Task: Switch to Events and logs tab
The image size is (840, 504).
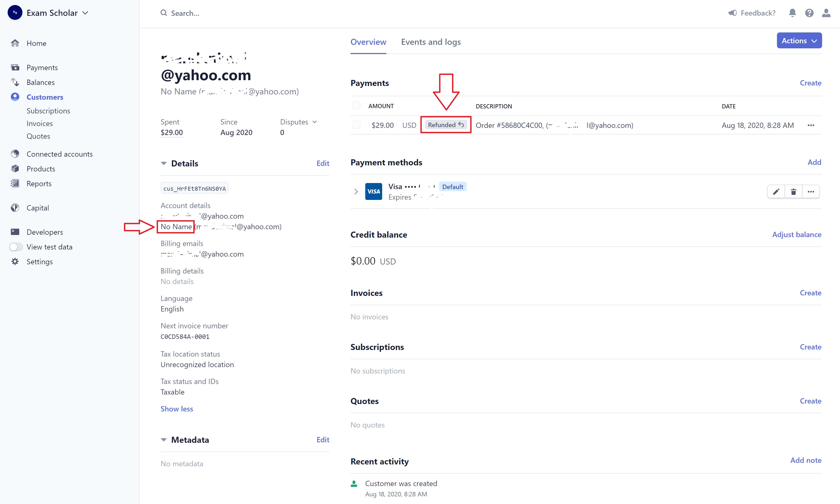Action: [431, 42]
